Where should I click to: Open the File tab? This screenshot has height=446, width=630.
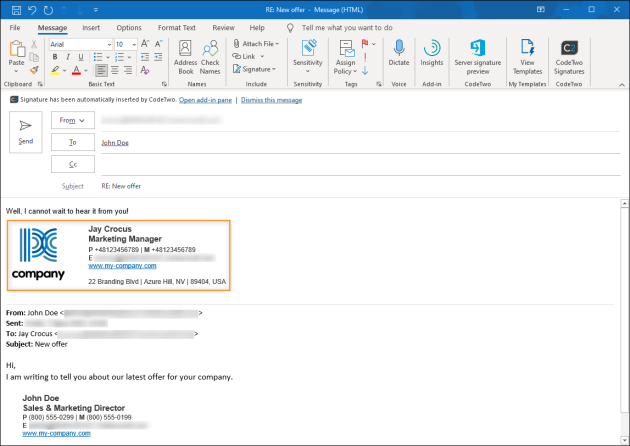(15, 28)
